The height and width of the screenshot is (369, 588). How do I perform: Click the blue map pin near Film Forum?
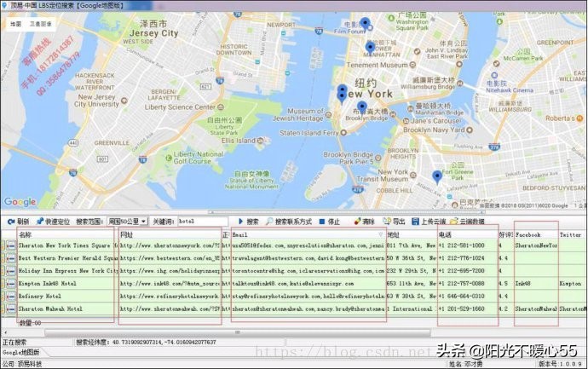(365, 24)
